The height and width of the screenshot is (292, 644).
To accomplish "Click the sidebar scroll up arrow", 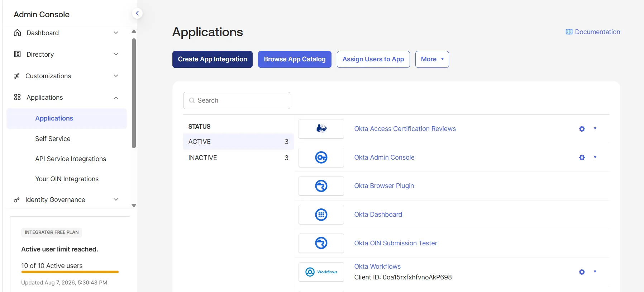I will pos(134,31).
